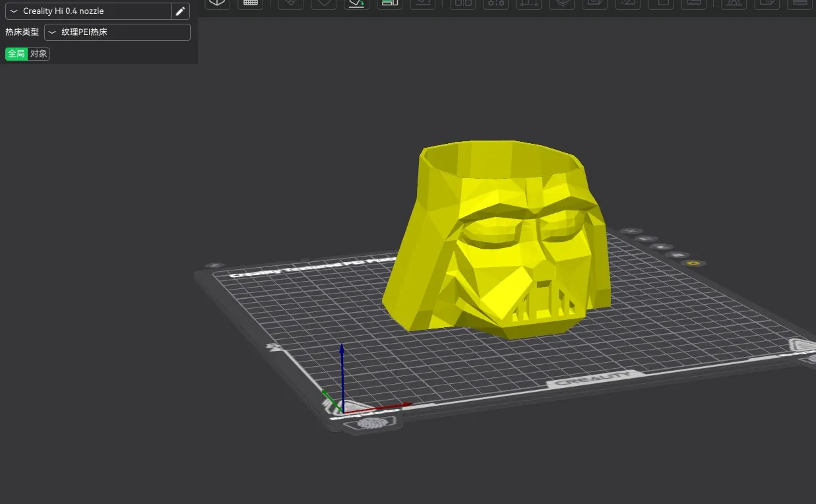Click the pencil icon to edit printer preset
The width and height of the screenshot is (816, 504).
(x=180, y=11)
